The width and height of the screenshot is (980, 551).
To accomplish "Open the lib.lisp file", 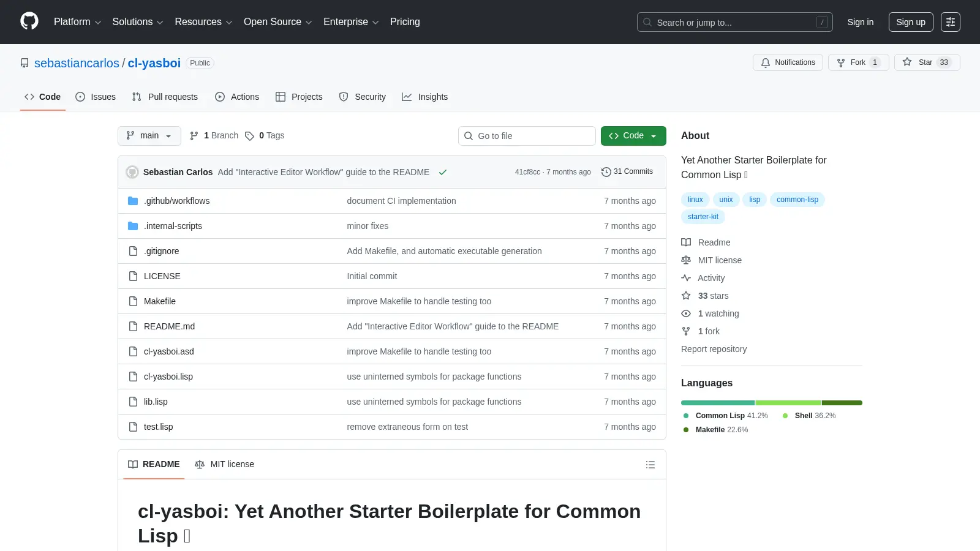I will pyautogui.click(x=156, y=402).
